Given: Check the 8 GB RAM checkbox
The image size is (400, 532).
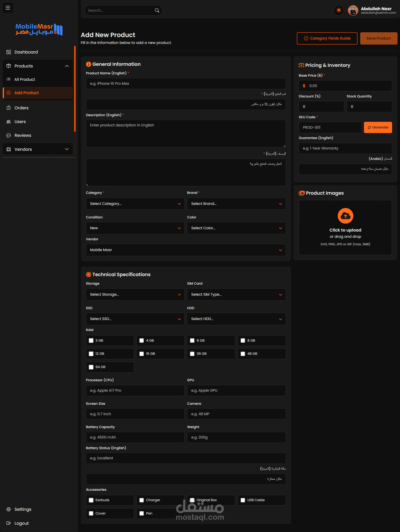Looking at the screenshot, I should coord(242,340).
